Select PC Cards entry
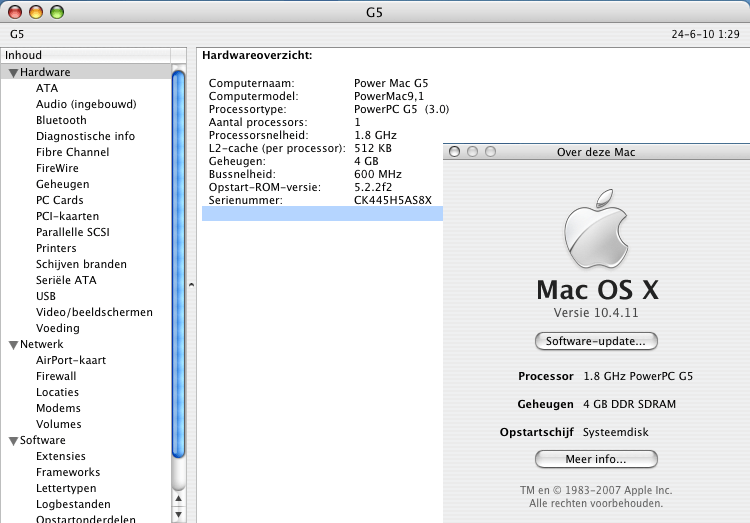750x523 pixels. pyautogui.click(x=59, y=200)
